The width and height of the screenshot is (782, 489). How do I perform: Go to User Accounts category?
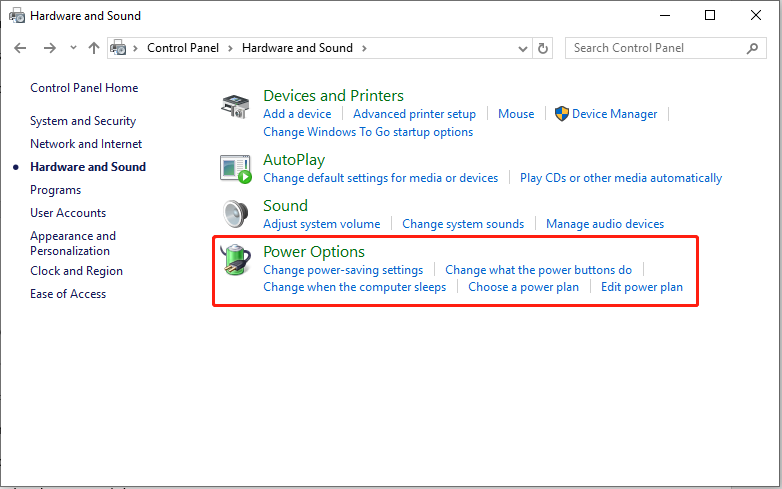tap(68, 213)
